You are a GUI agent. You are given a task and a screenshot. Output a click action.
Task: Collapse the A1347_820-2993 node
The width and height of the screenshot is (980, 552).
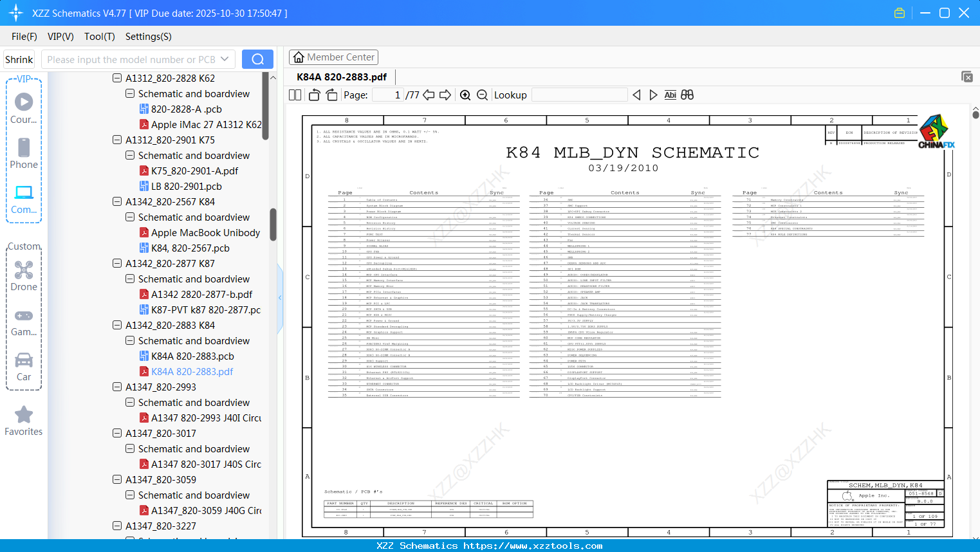(x=117, y=387)
